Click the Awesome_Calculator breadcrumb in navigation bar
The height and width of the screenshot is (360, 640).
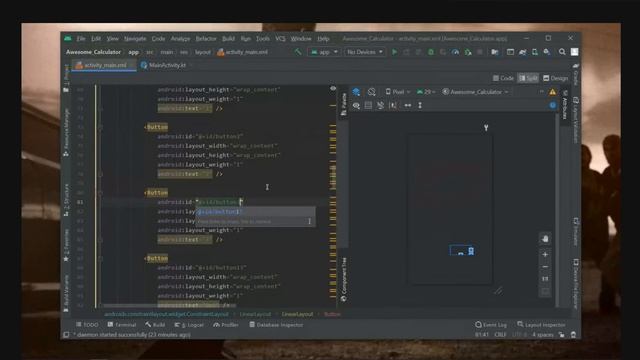coord(93,52)
